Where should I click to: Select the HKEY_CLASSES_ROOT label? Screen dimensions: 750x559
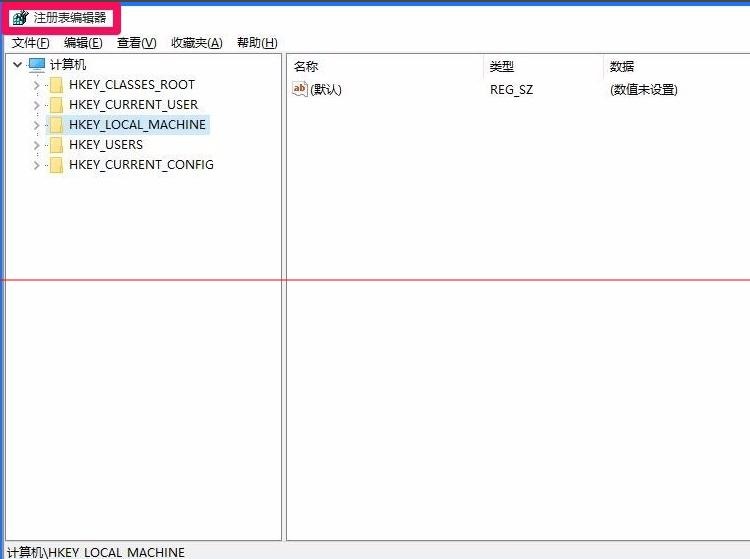pyautogui.click(x=132, y=85)
